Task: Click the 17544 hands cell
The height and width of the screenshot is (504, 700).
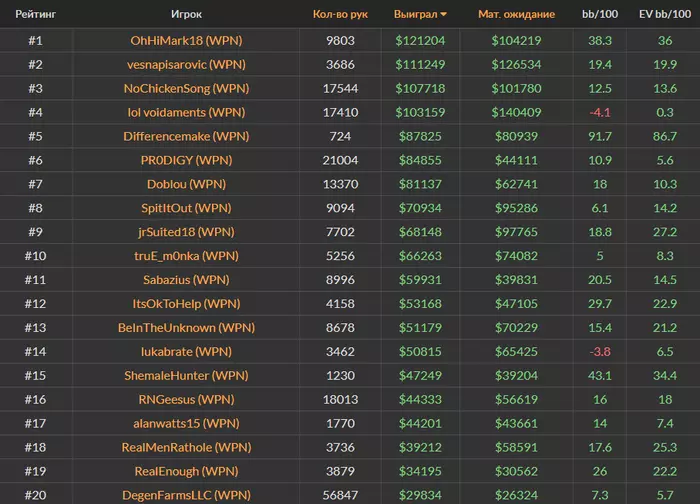Action: point(340,88)
